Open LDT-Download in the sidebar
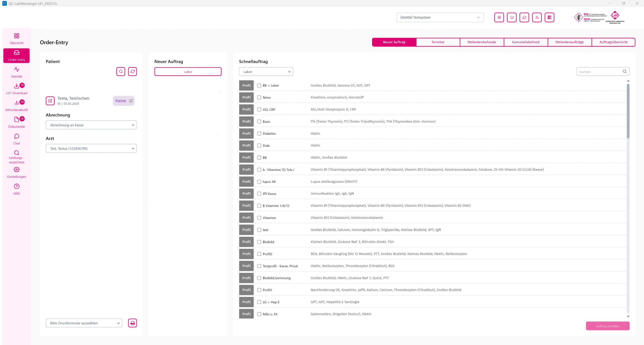This screenshot has width=644, height=345. coord(17,89)
